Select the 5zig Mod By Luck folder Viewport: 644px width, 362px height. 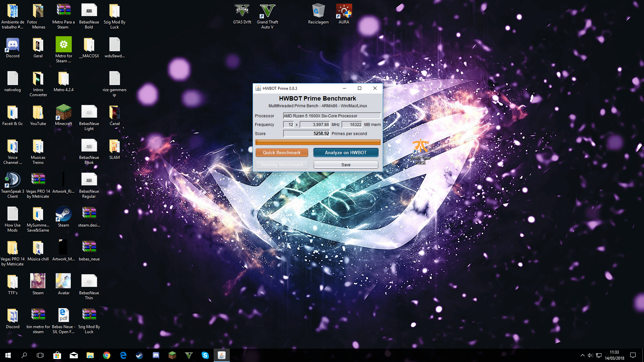pos(114,17)
